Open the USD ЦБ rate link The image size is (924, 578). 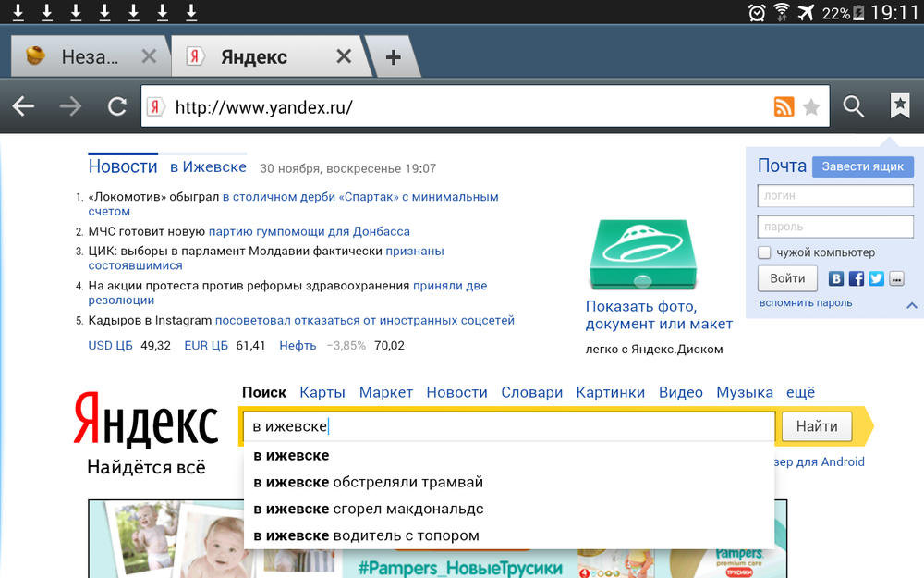click(x=110, y=346)
